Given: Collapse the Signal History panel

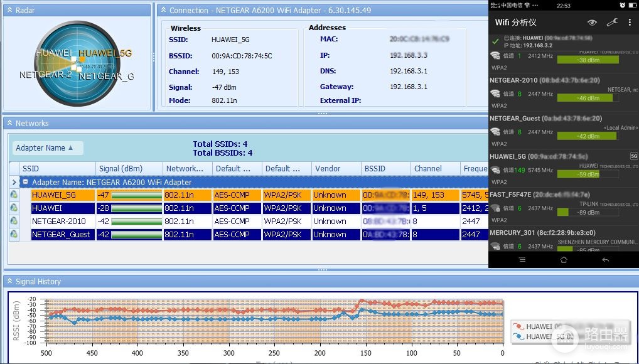Looking at the screenshot, I should pyautogui.click(x=10, y=281).
